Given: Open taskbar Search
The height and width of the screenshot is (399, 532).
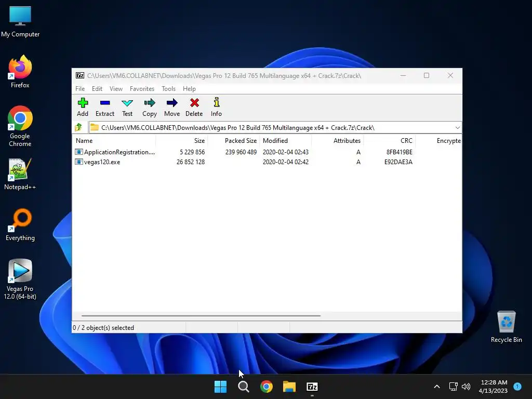Looking at the screenshot, I should tap(243, 387).
